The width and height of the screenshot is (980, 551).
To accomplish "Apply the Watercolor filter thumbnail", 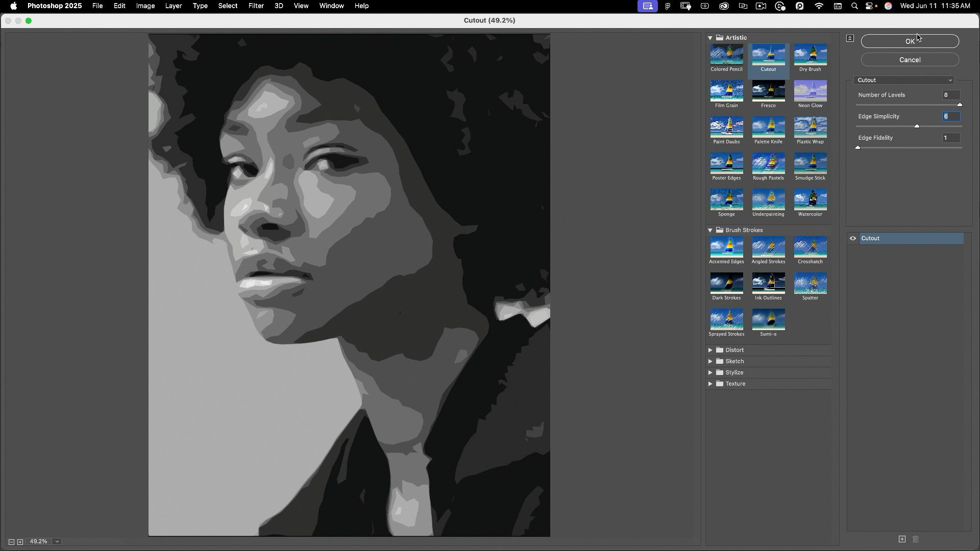I will (810, 200).
